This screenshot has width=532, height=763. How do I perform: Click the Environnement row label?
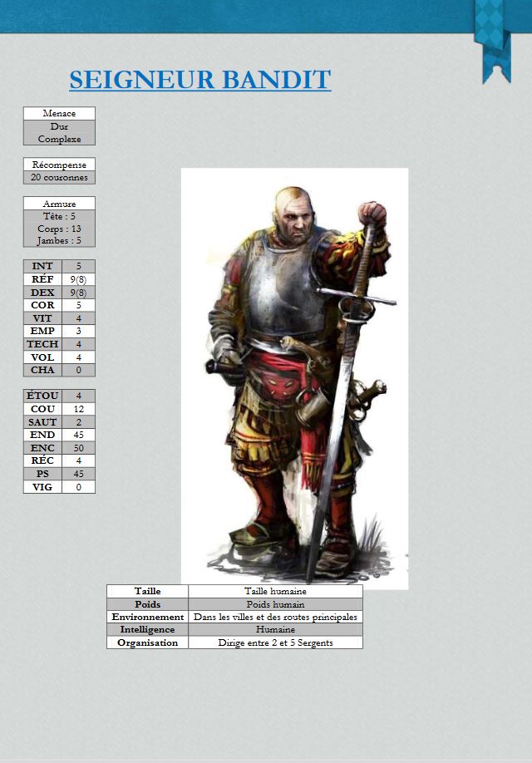147,617
